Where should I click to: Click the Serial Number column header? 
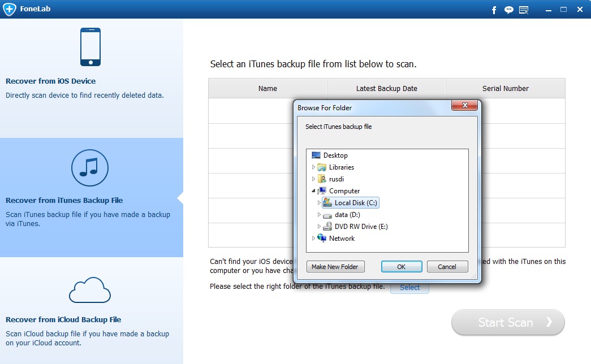coord(506,89)
